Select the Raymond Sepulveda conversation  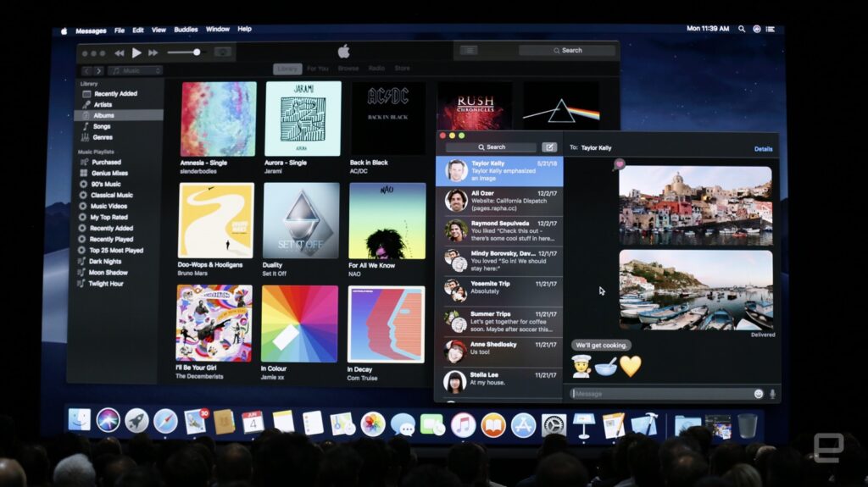click(499, 230)
